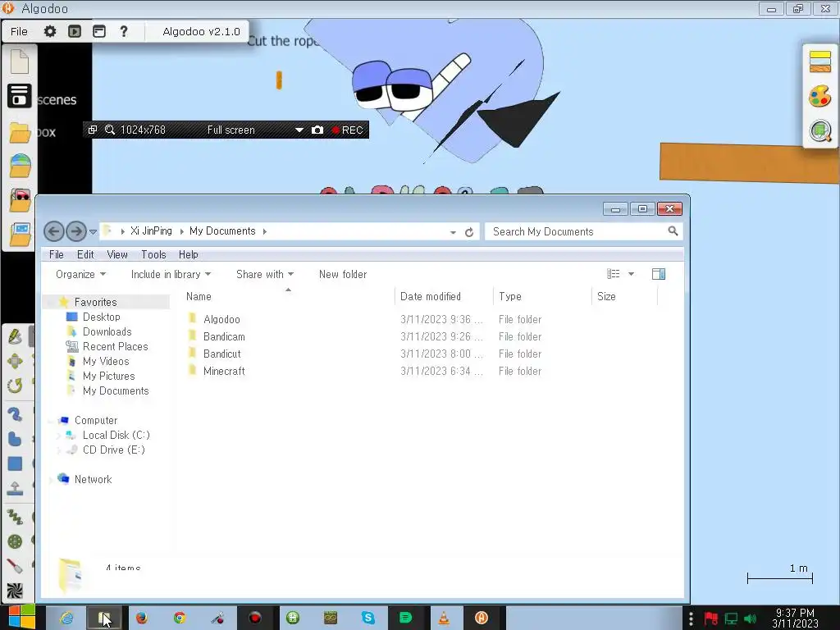Open Include in library dropdown
840x630 pixels.
(171, 274)
